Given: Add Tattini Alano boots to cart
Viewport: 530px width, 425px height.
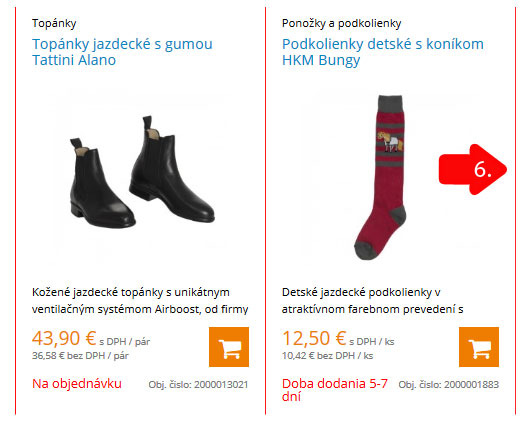Looking at the screenshot, I should tap(229, 347).
